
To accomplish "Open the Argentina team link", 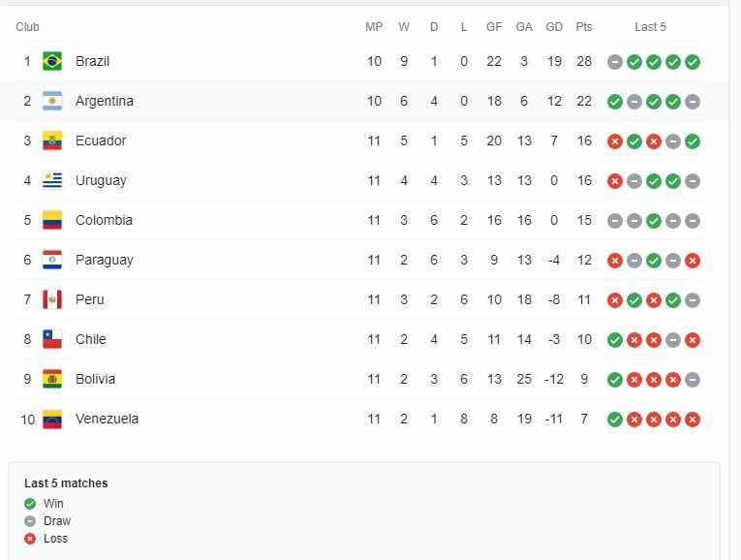I will pos(105,101).
